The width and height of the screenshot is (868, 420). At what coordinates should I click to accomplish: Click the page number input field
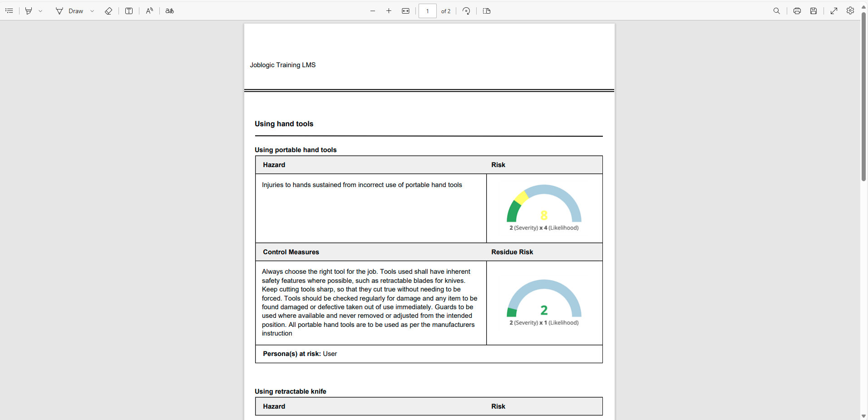428,11
